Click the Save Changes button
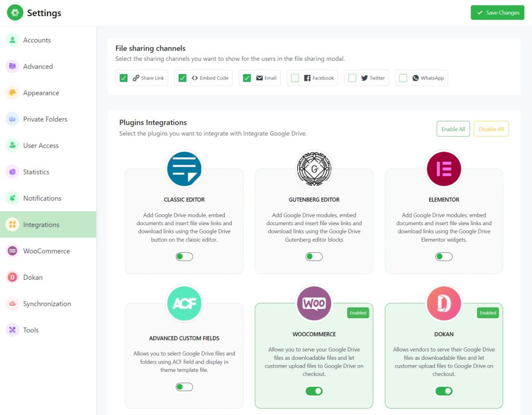Image resolution: width=532 pixels, height=415 pixels. click(x=497, y=12)
